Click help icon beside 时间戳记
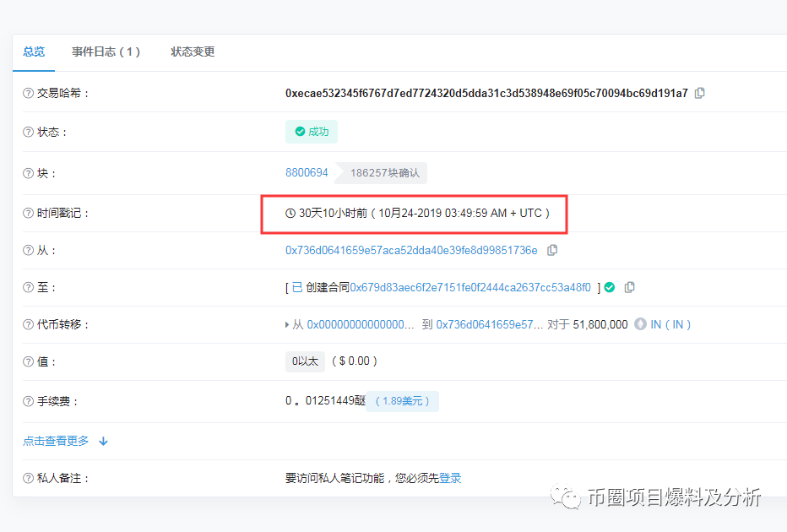 (28, 214)
